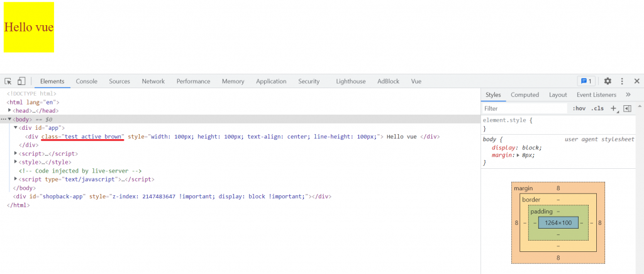This screenshot has height=274, width=644.
Task: Open DevTools settings gear
Action: click(x=608, y=81)
